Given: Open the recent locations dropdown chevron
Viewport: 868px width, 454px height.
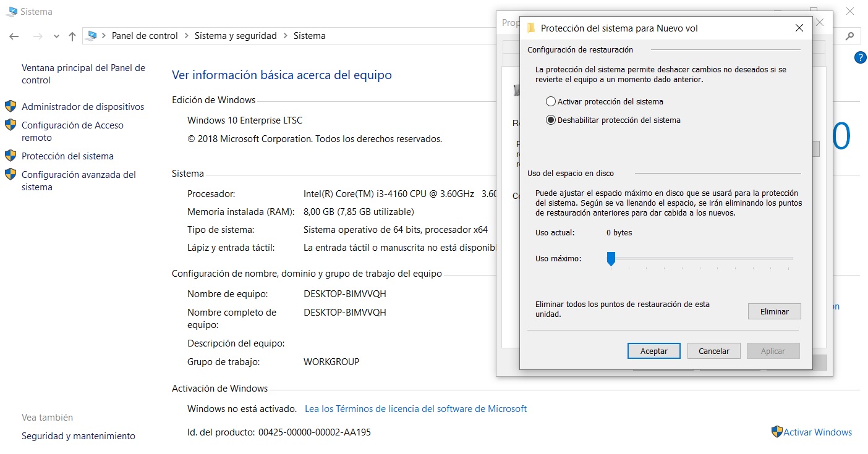Looking at the screenshot, I should click(x=56, y=36).
